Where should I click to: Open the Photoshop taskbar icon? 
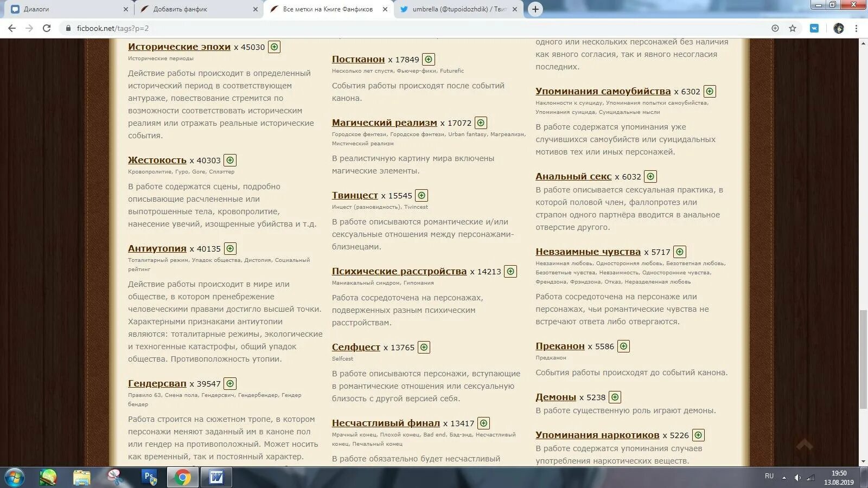(149, 477)
